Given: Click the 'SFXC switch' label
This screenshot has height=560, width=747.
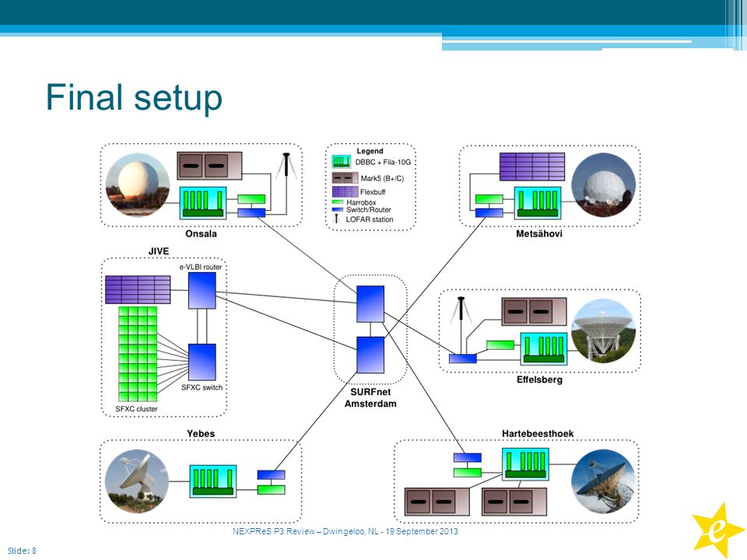Looking at the screenshot, I should click(202, 387).
